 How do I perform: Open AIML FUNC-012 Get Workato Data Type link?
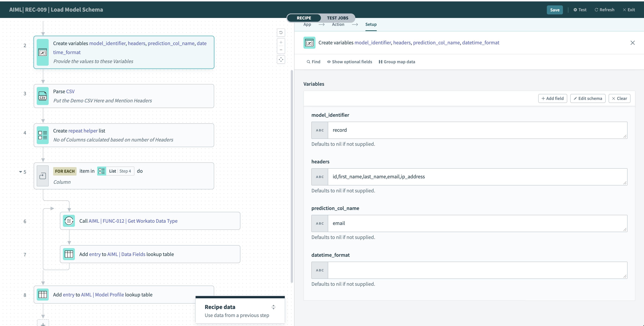(x=133, y=221)
